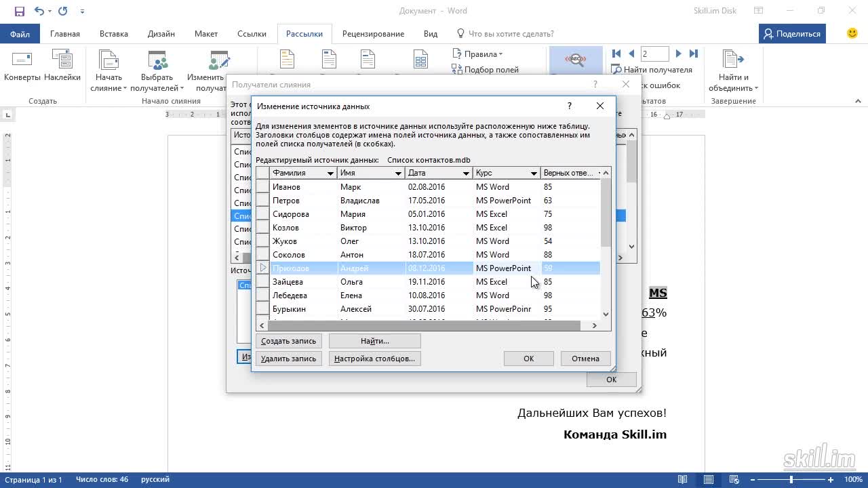Switch to Дизайн tab
The width and height of the screenshot is (868, 488).
pyautogui.click(x=161, y=33)
